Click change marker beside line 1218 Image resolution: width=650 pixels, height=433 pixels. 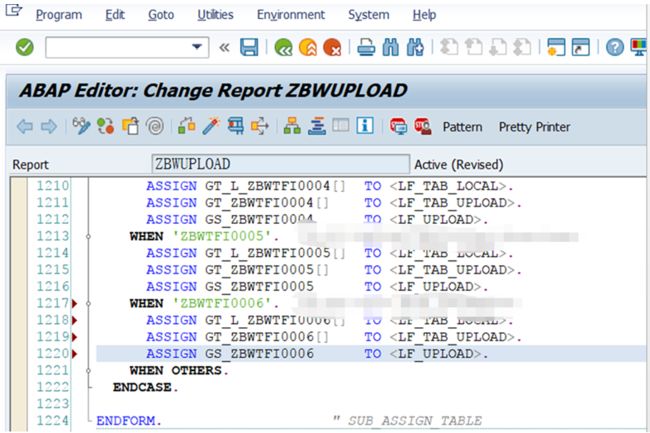tap(75, 320)
